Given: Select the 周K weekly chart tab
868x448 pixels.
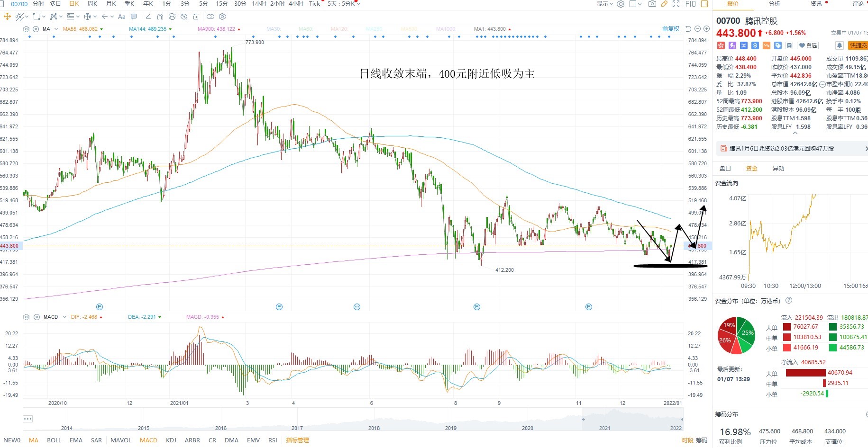Looking at the screenshot, I should 92,4.
